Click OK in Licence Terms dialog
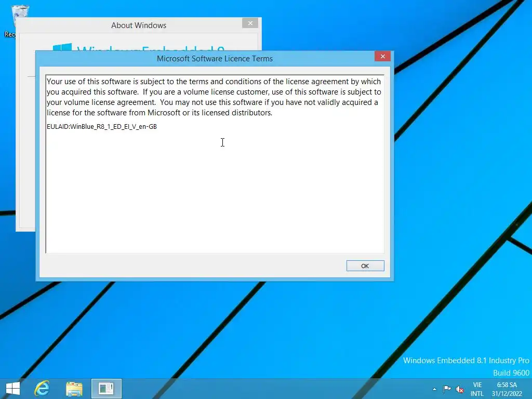This screenshot has width=532, height=399. (x=365, y=265)
